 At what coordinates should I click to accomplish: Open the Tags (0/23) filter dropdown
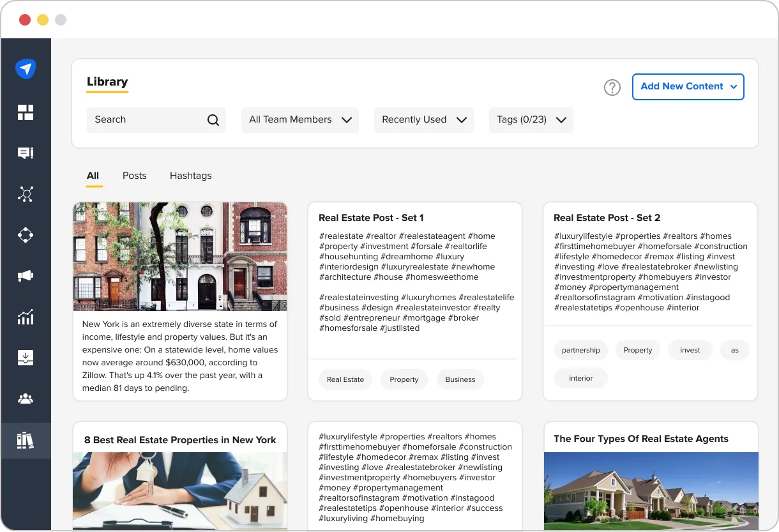click(x=531, y=120)
